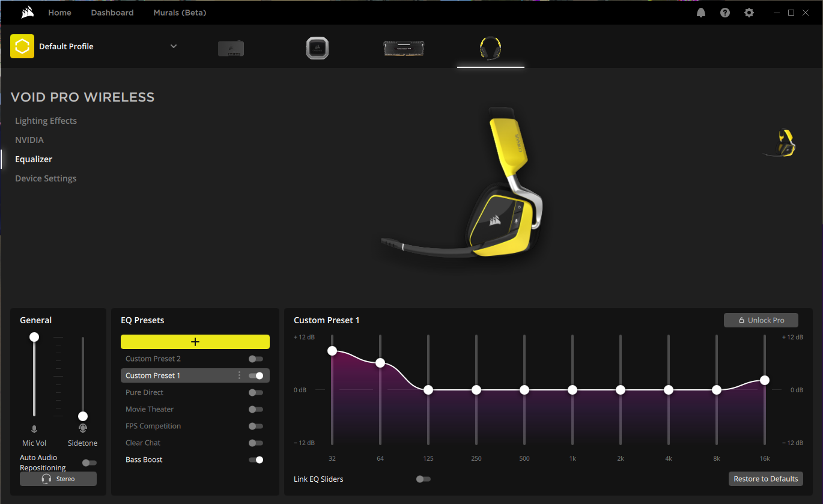Add new EQ preset with plus button
The width and height of the screenshot is (823, 504).
click(x=195, y=342)
